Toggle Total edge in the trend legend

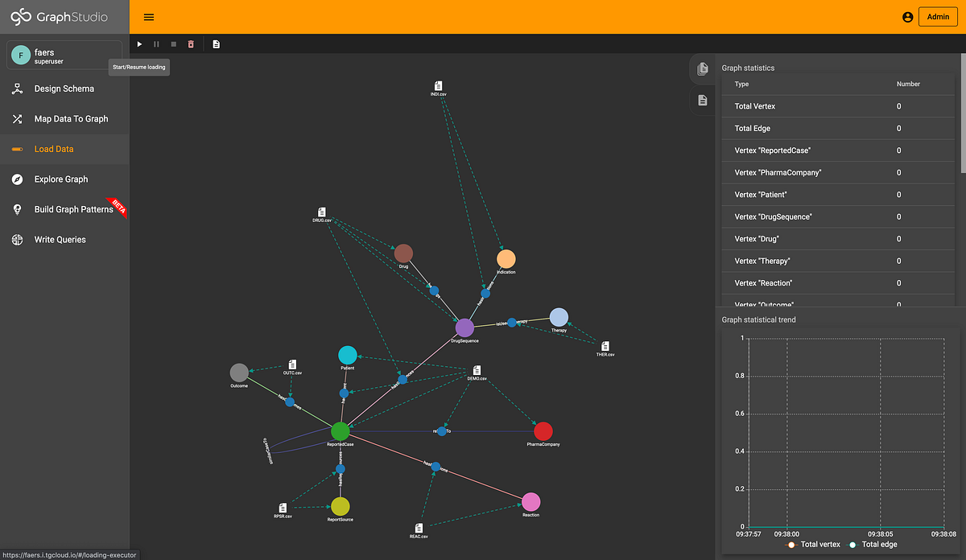click(874, 545)
